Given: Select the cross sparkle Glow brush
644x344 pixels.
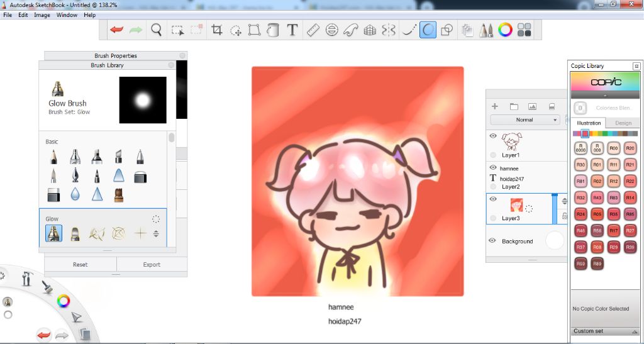Looking at the screenshot, I should tap(140, 233).
